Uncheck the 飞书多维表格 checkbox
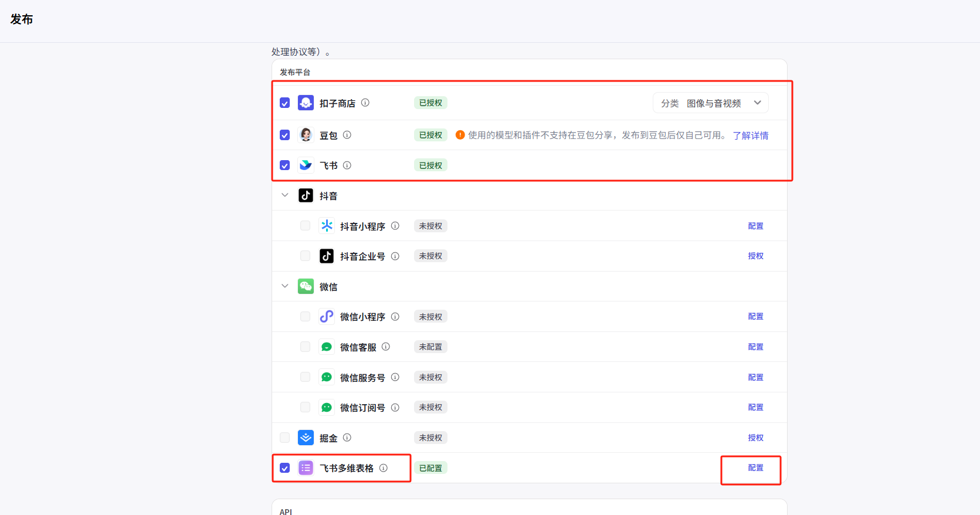This screenshot has height=515, width=980. tap(285, 468)
